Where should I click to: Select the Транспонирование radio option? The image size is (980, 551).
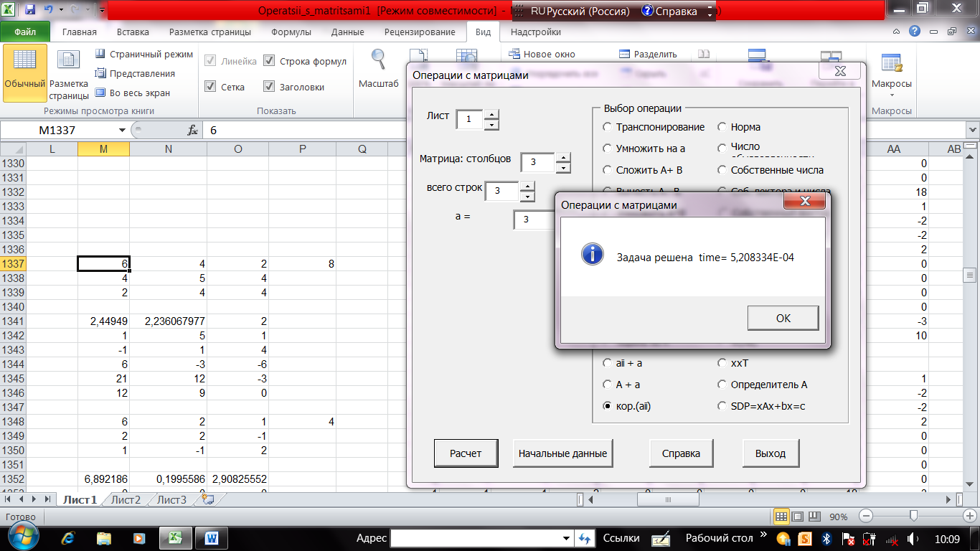click(608, 127)
